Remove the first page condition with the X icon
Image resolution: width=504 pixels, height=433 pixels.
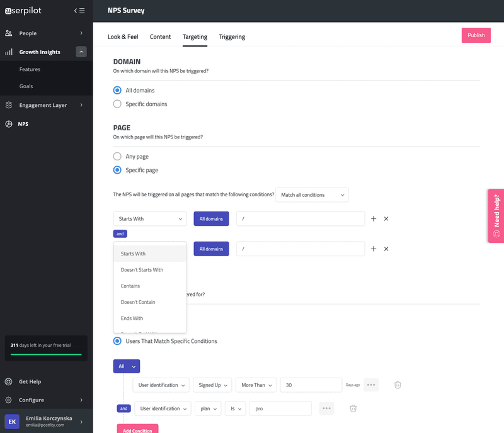pyautogui.click(x=386, y=218)
